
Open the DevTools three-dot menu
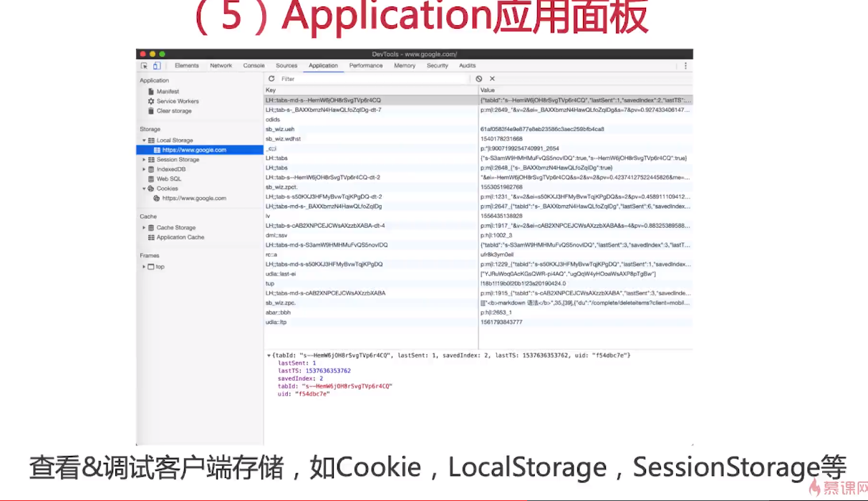[x=685, y=66]
